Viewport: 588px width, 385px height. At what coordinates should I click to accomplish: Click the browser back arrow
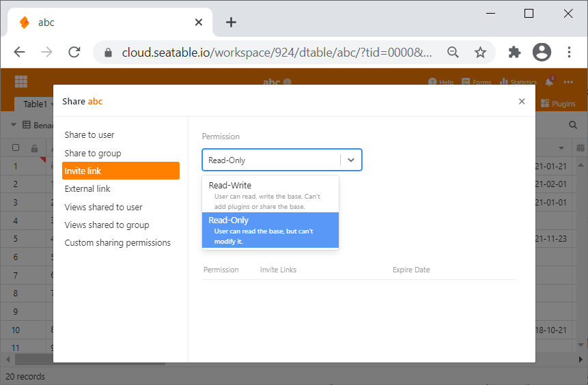[20, 52]
